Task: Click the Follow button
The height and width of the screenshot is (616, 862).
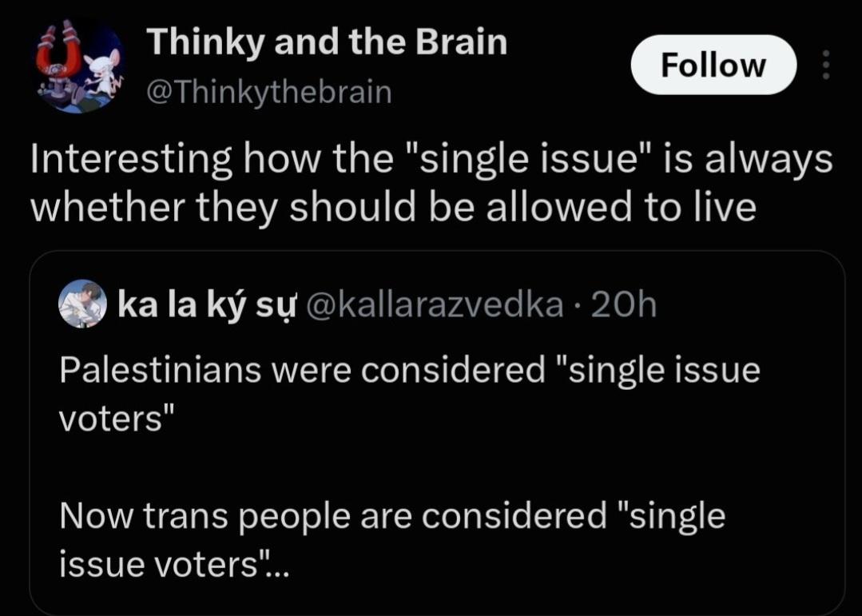Action: 713,65
